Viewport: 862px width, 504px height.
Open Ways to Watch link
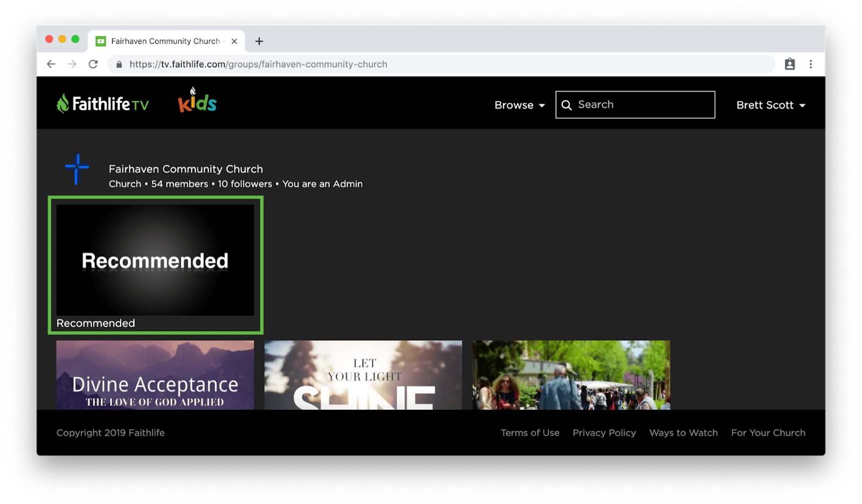(x=683, y=433)
